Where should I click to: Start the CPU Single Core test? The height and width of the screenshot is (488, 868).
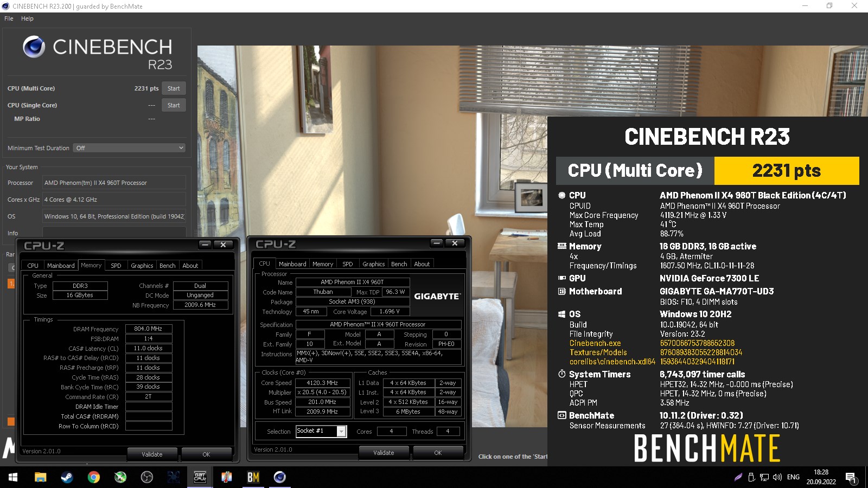pos(174,105)
